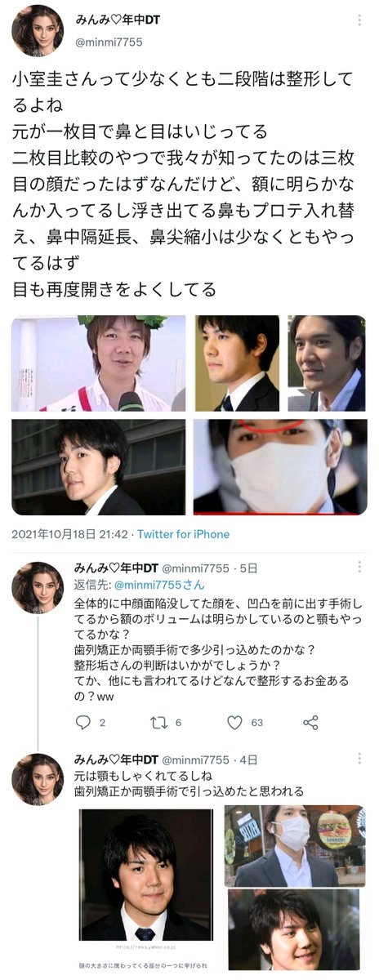This screenshot has width=379, height=980.
Task: Click the @minmi7755 handle under main display name
Action: (109, 41)
